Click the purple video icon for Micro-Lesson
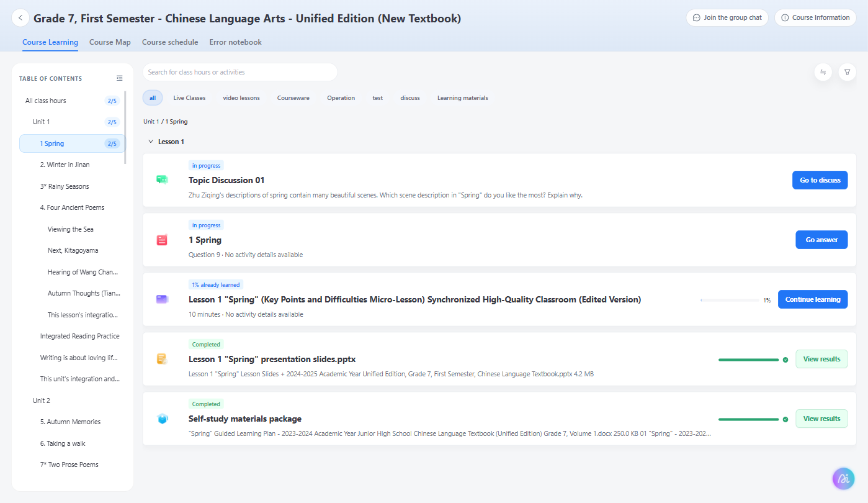This screenshot has width=868, height=503. (162, 299)
